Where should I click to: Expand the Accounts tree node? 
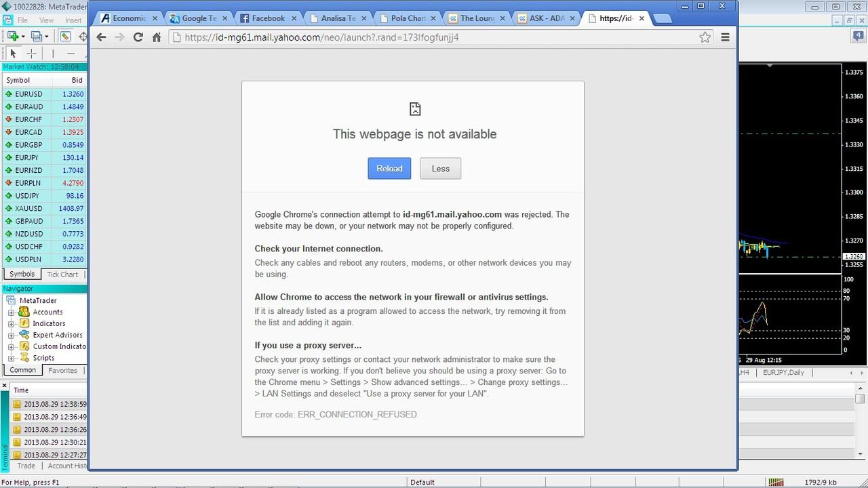12,312
